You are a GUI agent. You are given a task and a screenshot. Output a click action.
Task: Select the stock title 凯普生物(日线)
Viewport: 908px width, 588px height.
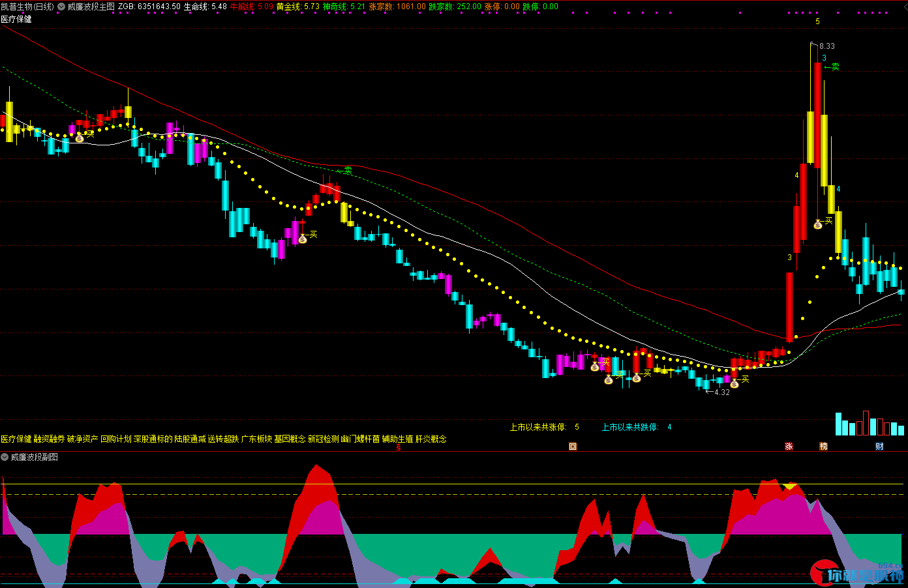tap(27, 7)
